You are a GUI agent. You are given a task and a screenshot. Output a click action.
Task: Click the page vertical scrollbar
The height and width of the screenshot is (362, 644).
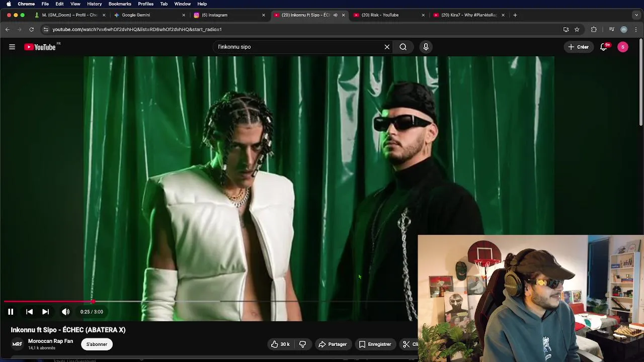pyautogui.click(x=641, y=83)
